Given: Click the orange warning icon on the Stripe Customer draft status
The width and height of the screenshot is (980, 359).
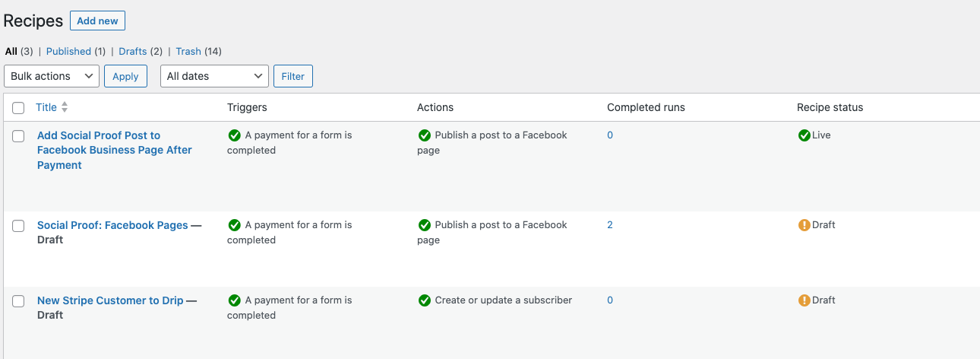Looking at the screenshot, I should 804,300.
